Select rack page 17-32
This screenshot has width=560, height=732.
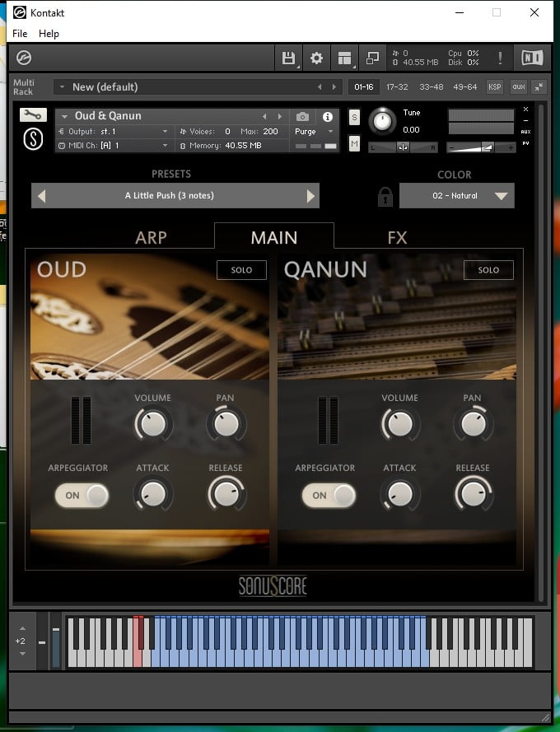coord(397,86)
